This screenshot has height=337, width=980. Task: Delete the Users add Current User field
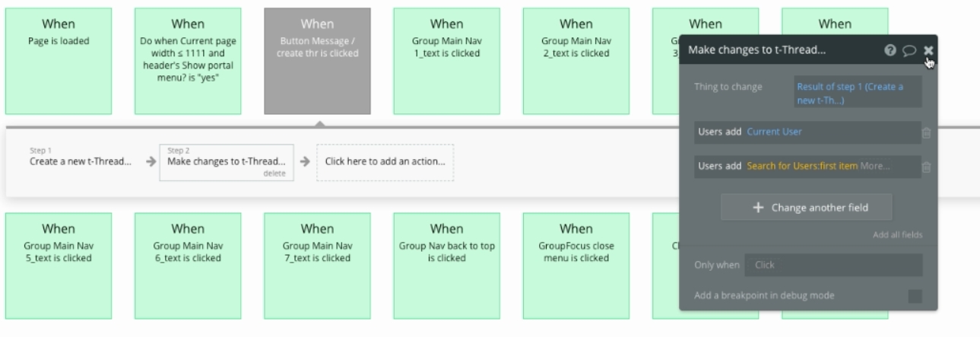[x=926, y=132]
